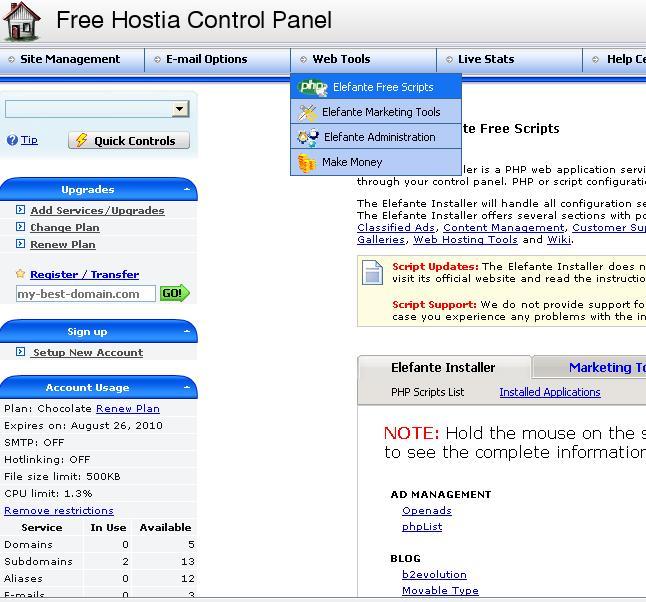
Task: Click 'Expires on: August 26, 2010' text
Action: point(83,425)
